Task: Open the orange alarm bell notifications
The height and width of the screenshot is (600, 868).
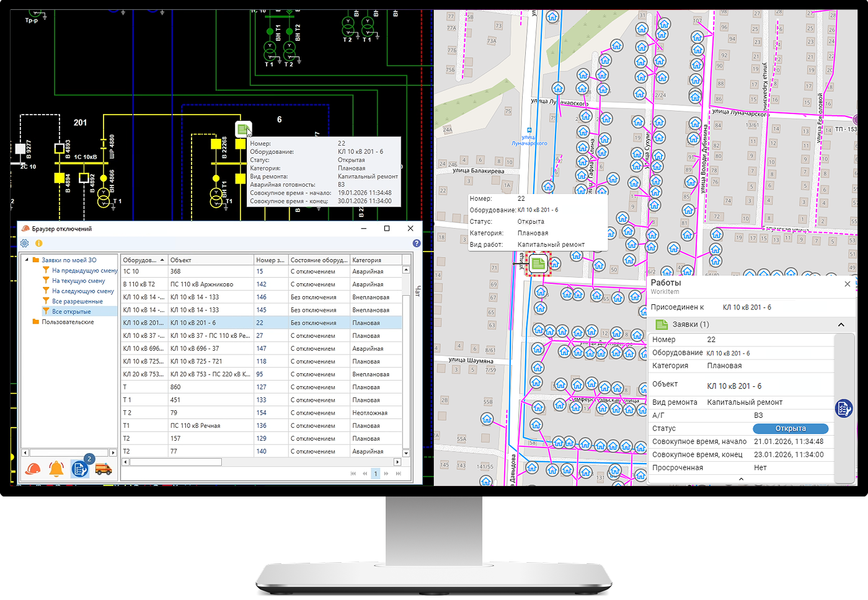Action: click(x=56, y=469)
